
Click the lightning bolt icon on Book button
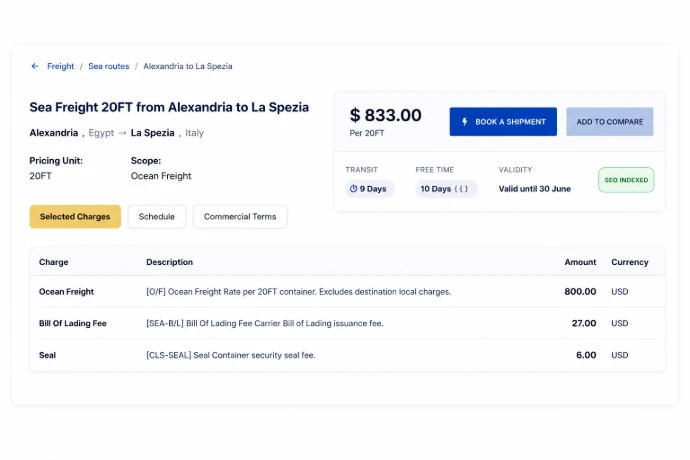point(465,121)
